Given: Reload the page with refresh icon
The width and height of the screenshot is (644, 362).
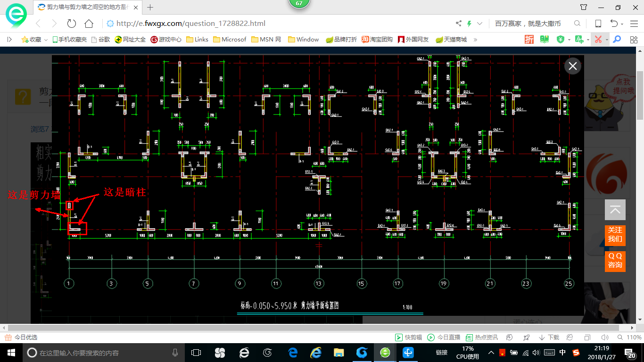Looking at the screenshot, I should pos(72,24).
